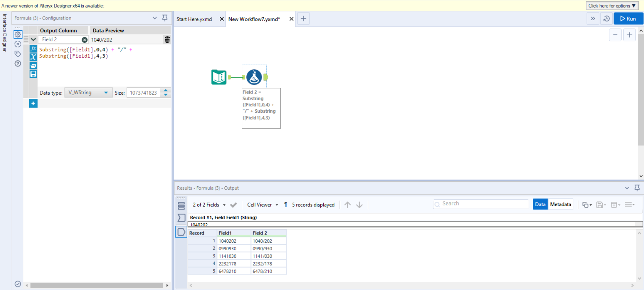Select the Formula tool on the canvas
This screenshot has width=644, height=290.
[254, 77]
